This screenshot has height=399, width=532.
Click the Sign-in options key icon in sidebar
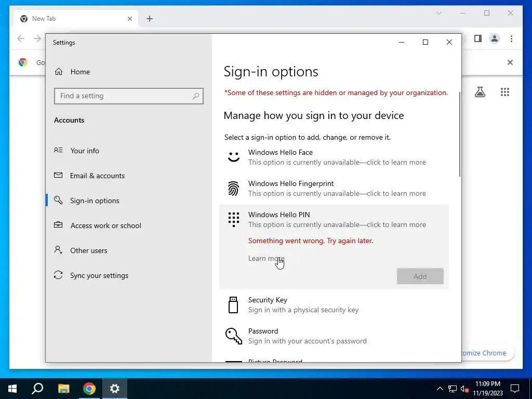[x=58, y=200]
